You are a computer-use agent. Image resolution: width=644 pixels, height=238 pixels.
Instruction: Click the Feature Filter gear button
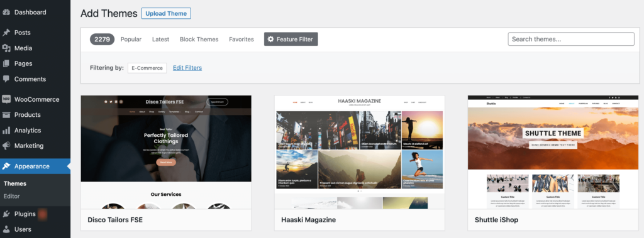[291, 40]
